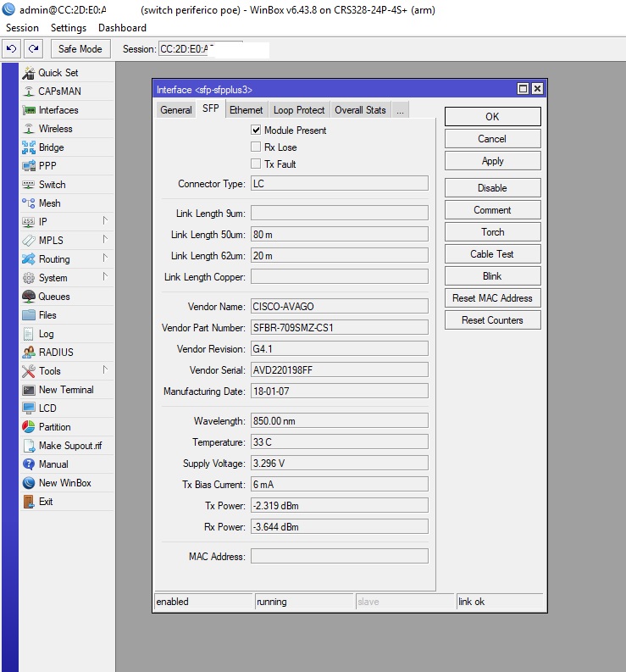The height and width of the screenshot is (672, 626).
Task: Show more tabs via ellipsis
Action: point(400,110)
